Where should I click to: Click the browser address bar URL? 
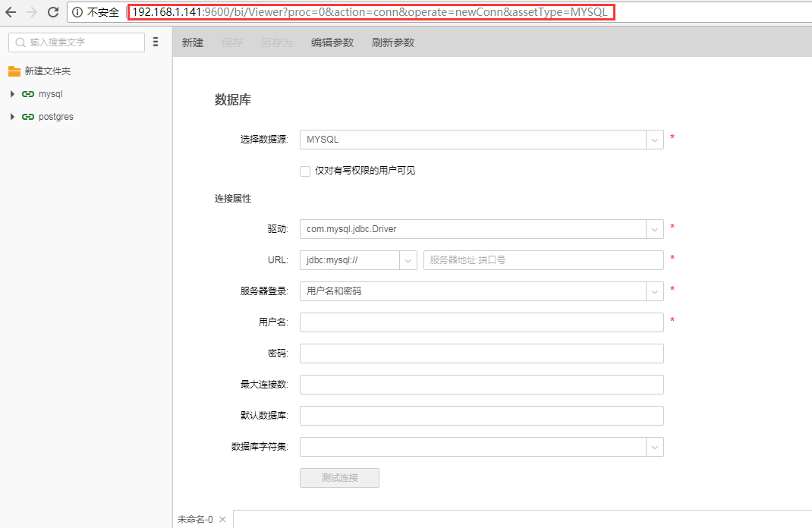tap(370, 12)
